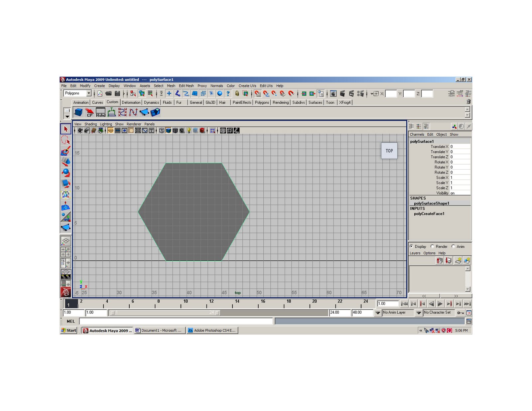
Task: Select the Anim layer radio button
Action: (x=453, y=246)
